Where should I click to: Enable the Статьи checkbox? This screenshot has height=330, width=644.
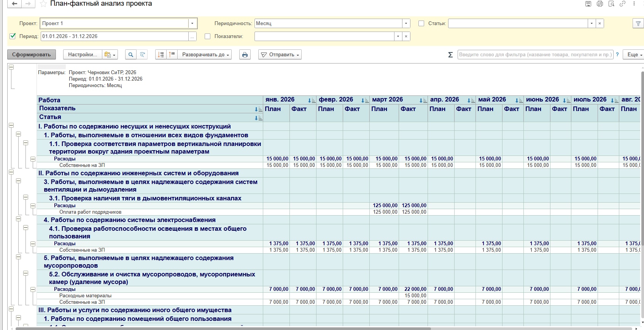coord(421,24)
